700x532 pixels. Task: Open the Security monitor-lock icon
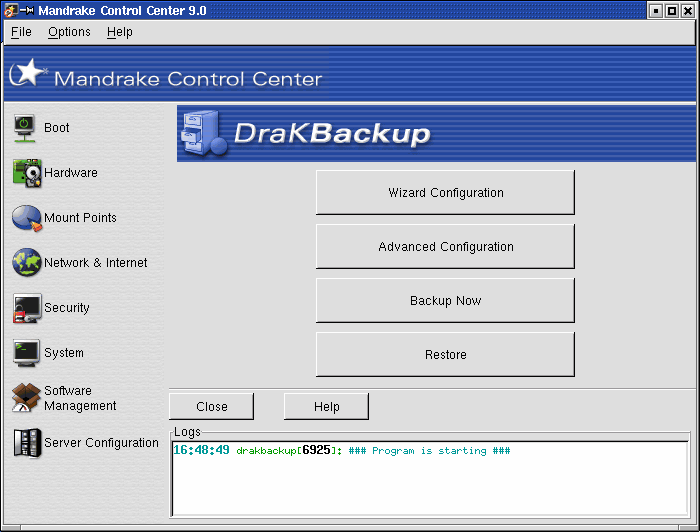[x=27, y=308]
